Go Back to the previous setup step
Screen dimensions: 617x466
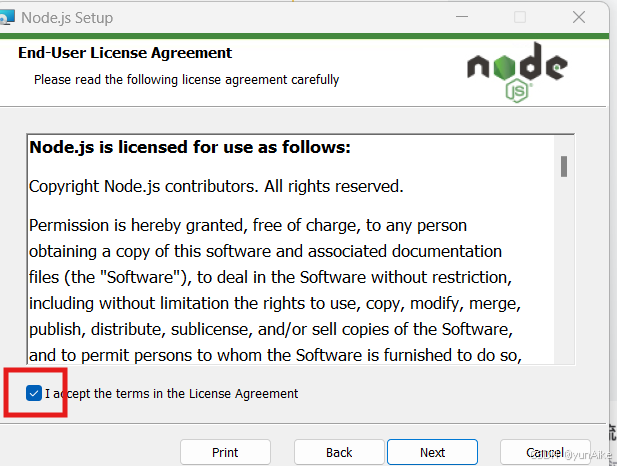coord(339,452)
